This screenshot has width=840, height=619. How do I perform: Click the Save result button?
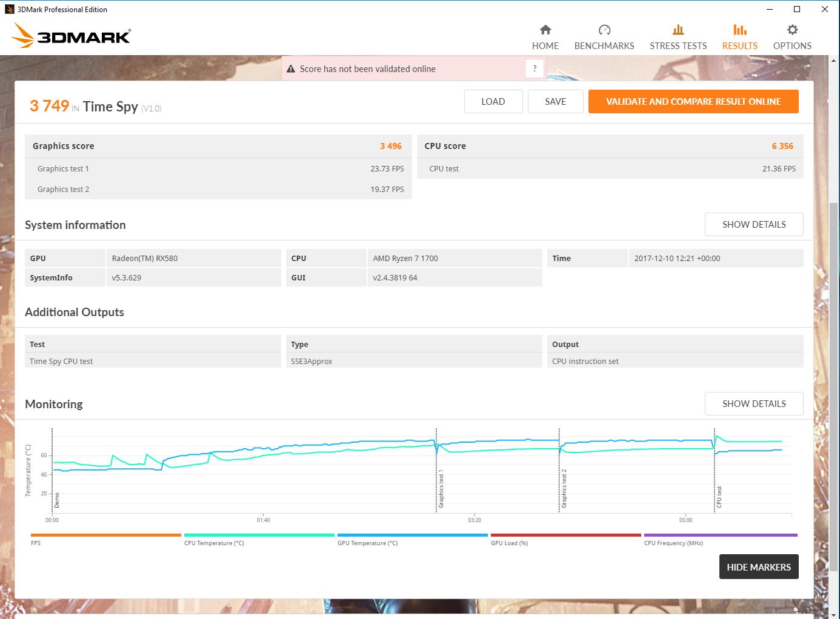[x=555, y=102]
